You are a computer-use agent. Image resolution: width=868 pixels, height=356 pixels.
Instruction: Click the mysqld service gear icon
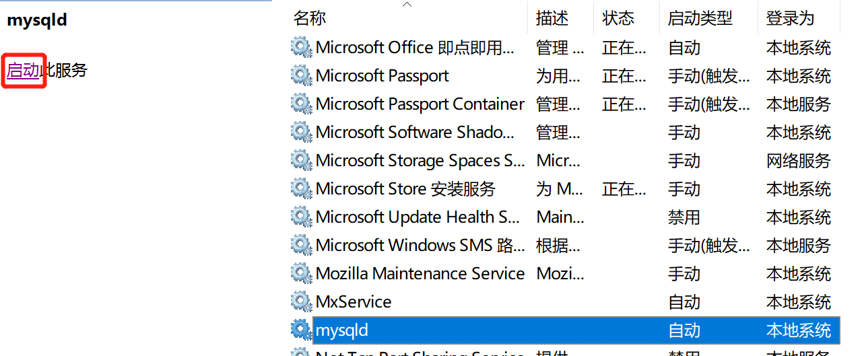(x=301, y=330)
